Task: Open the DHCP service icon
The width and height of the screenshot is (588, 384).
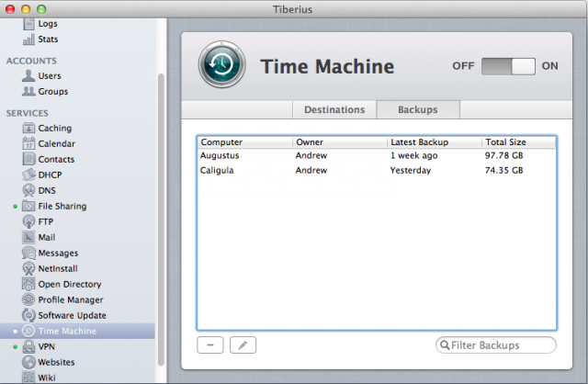Action: (28, 175)
